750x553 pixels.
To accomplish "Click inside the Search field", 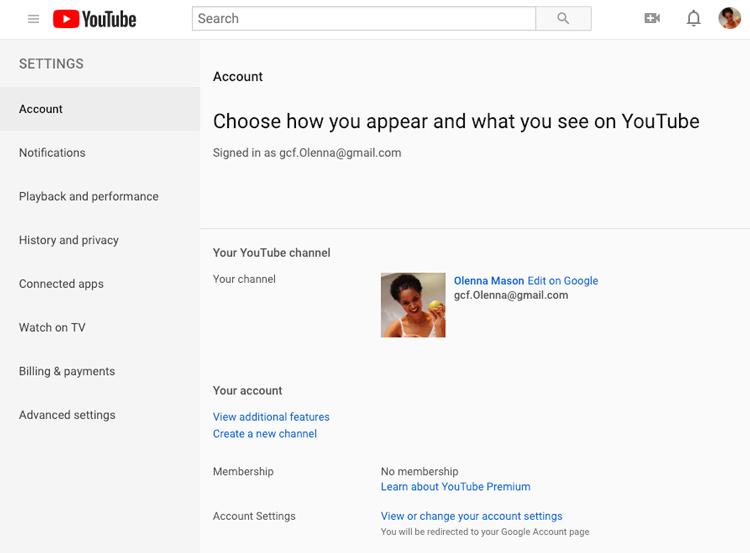I will coord(364,19).
